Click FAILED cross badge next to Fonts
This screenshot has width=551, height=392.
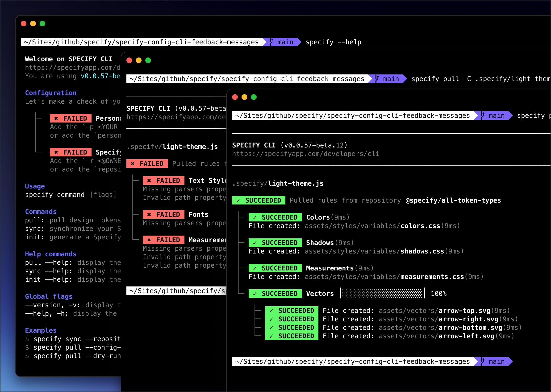point(163,214)
